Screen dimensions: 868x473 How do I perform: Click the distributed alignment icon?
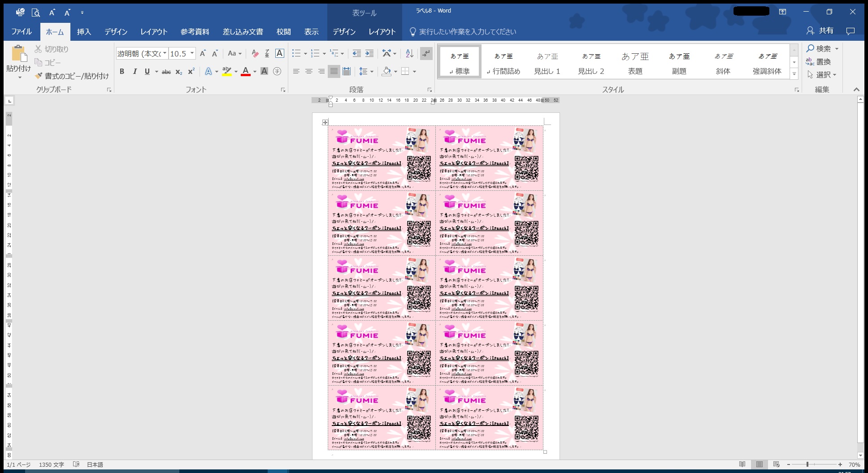click(x=347, y=71)
